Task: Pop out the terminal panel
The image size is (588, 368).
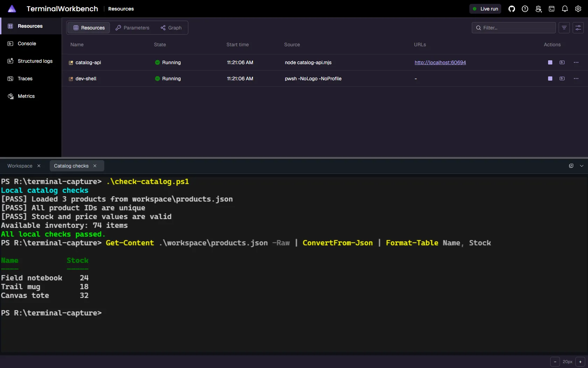Action: pos(571,166)
